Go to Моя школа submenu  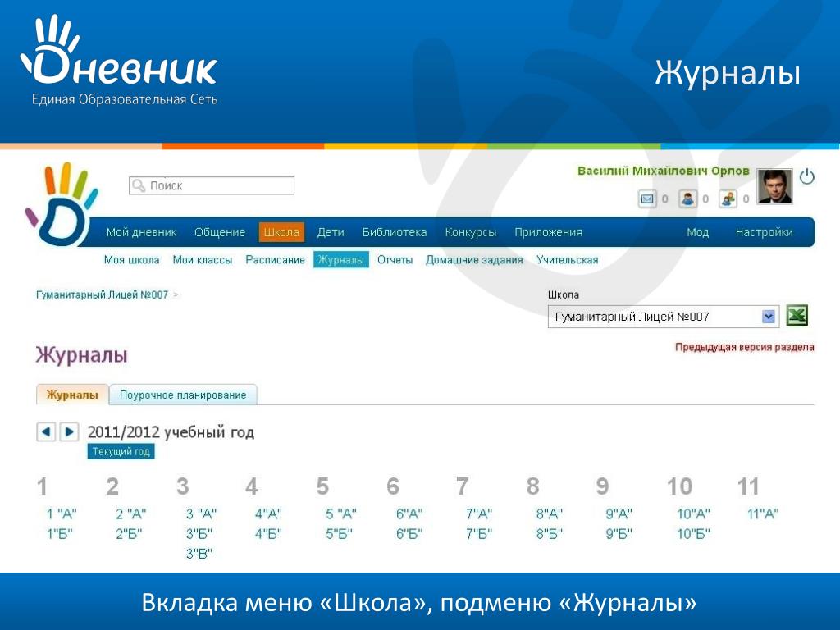131,260
